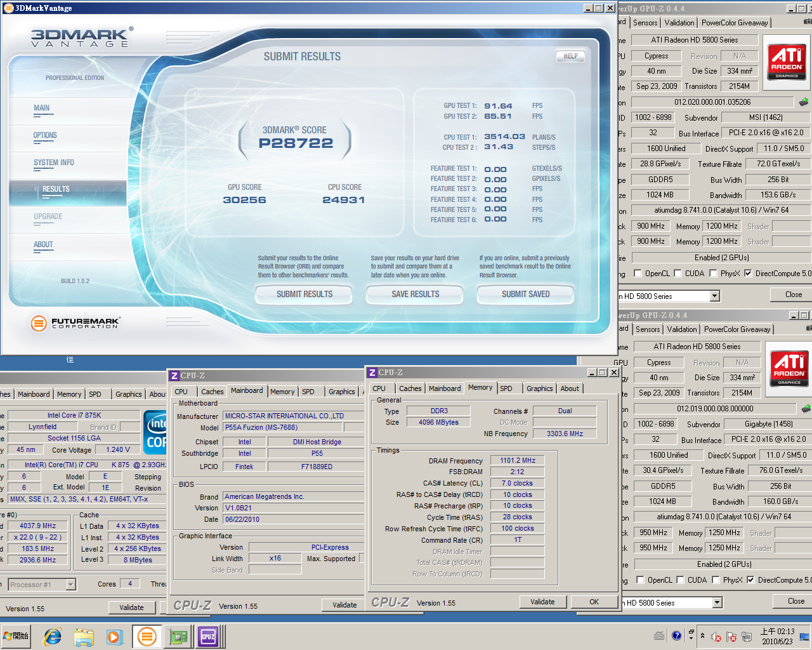Click the Show Desktop button
812x650 pixels.
point(806,636)
